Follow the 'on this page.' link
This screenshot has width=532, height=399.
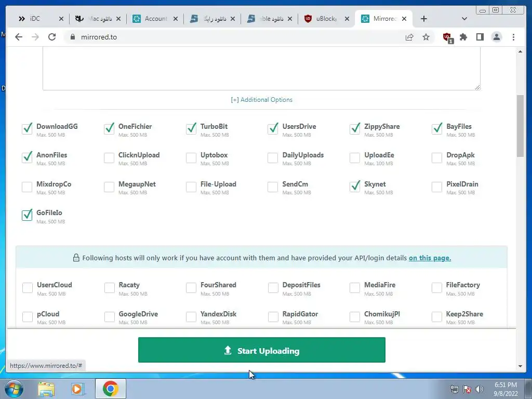click(430, 258)
